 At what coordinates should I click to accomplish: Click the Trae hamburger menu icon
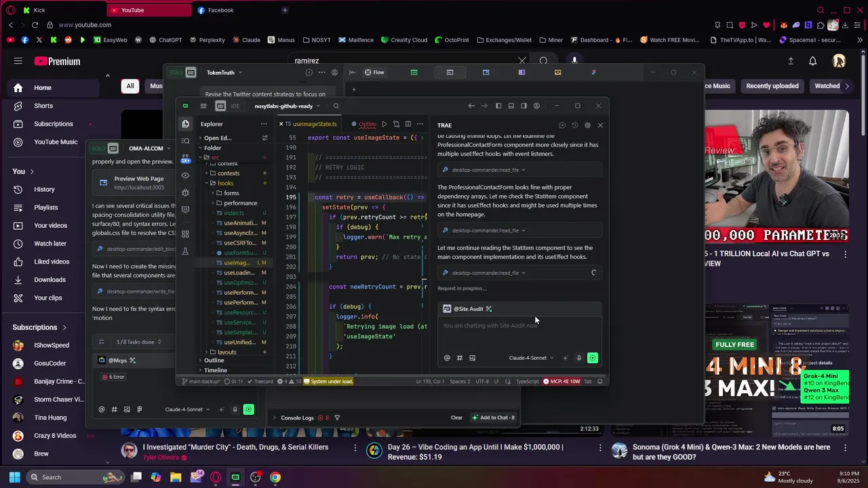pyautogui.click(x=203, y=106)
